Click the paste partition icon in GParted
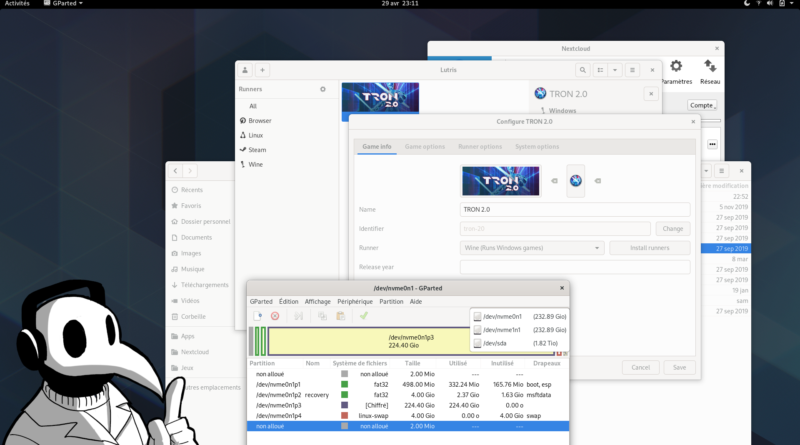This screenshot has width=800, height=445. (x=340, y=316)
